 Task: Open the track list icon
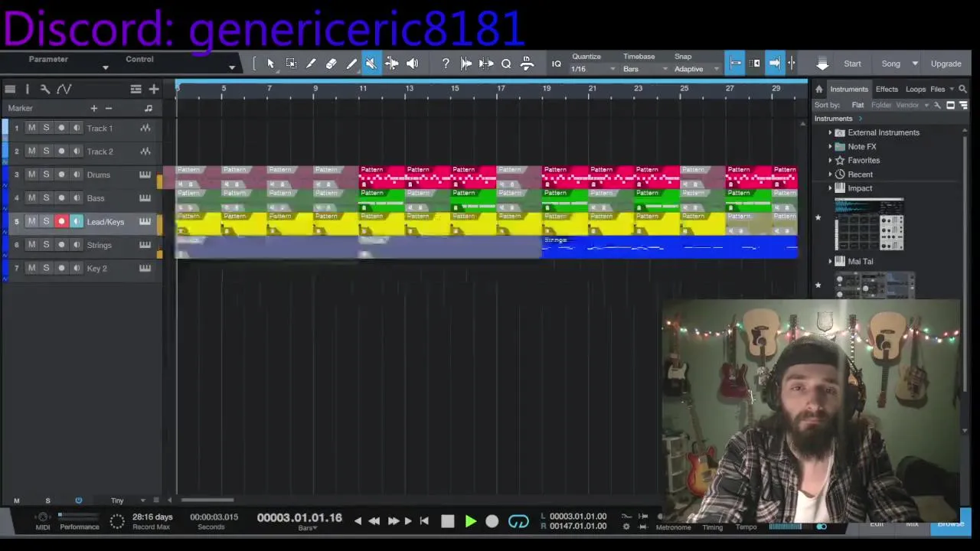point(10,89)
